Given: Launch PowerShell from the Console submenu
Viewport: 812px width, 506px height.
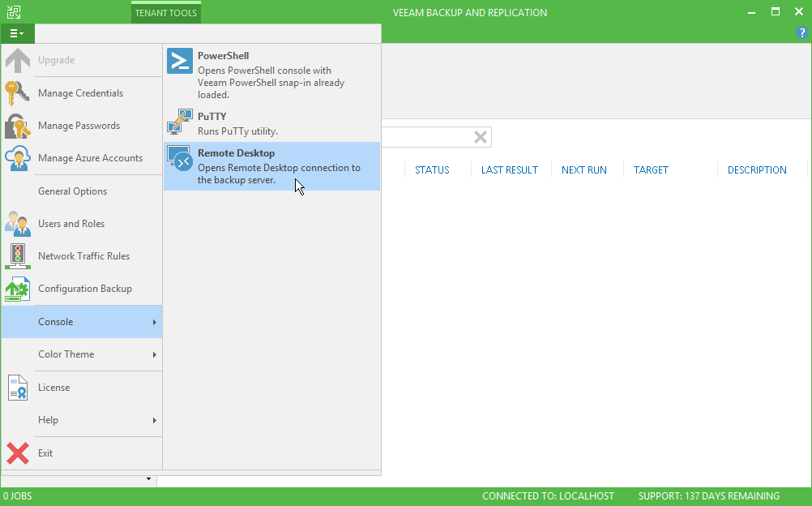Looking at the screenshot, I should pos(271,75).
